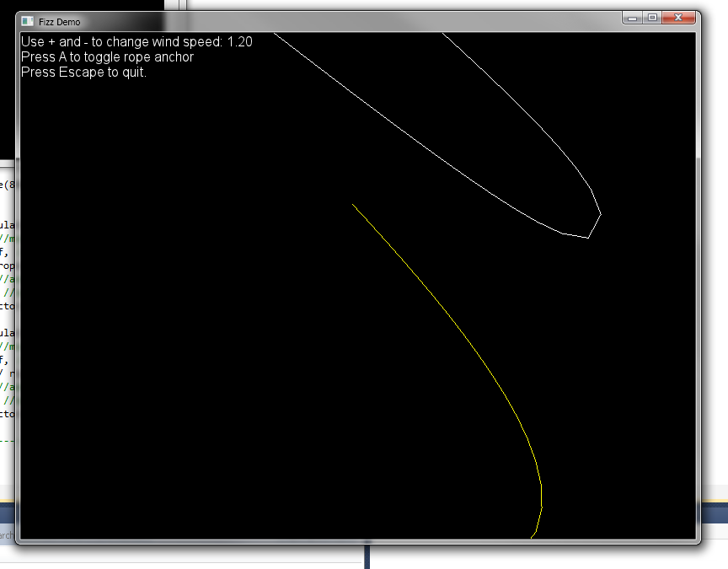Maximize the Fizz Demo window
The image size is (728, 569).
652,18
